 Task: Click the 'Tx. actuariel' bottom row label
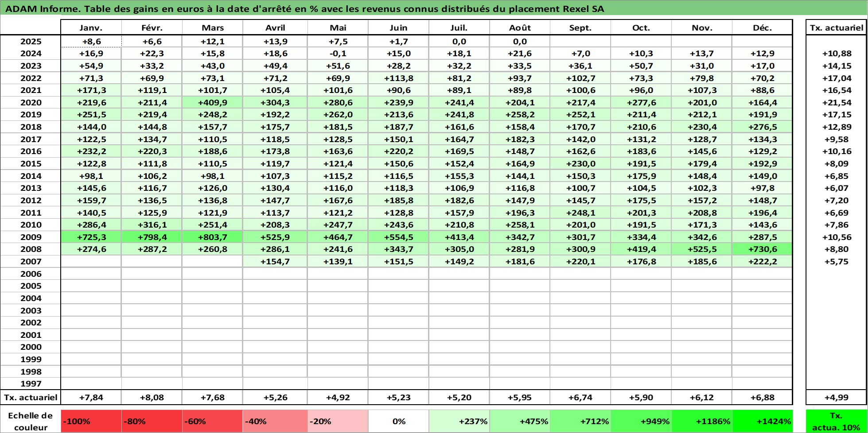point(31,397)
